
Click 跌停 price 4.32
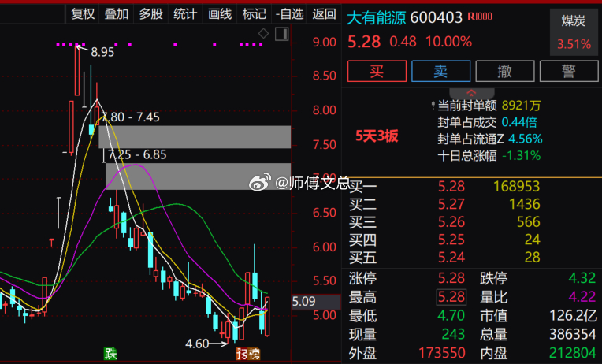click(x=582, y=277)
